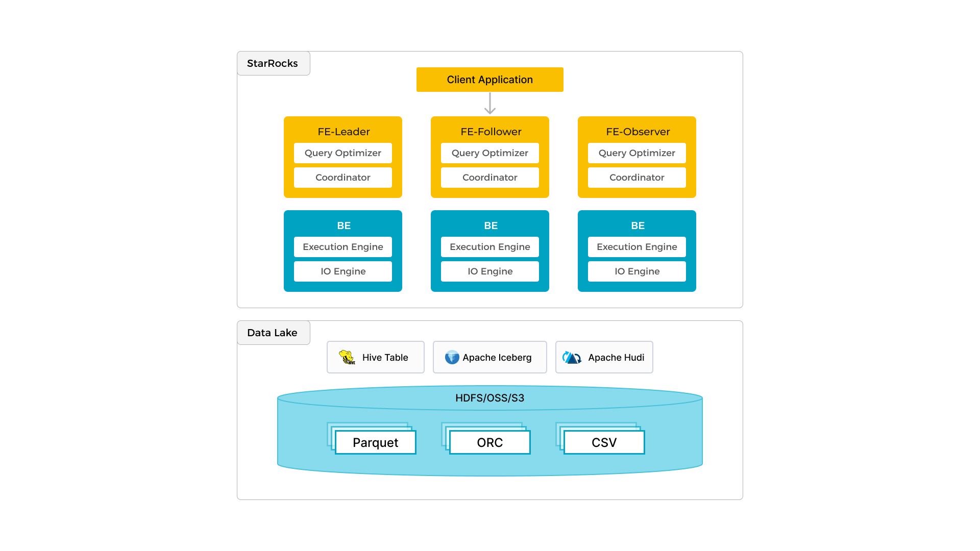Click Execution Engine in the left BE
Screen dimensions: 980x551
click(342, 247)
